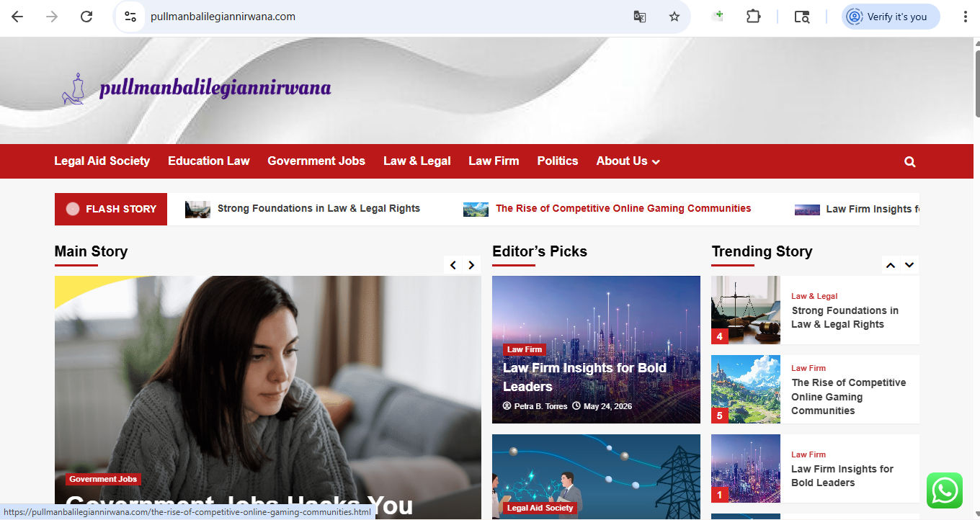980x520 pixels.
Task: Go forward with the browser arrow
Action: pyautogui.click(x=52, y=17)
